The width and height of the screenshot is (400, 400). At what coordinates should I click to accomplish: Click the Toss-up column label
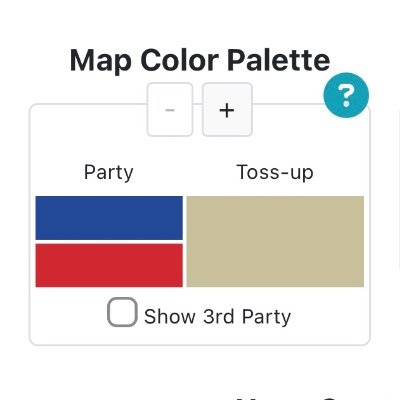click(x=275, y=173)
